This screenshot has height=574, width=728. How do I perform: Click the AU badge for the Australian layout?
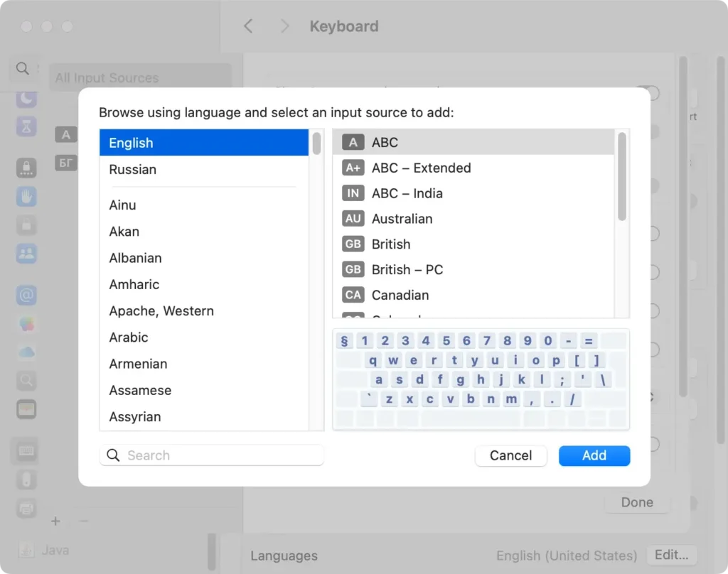(x=353, y=218)
